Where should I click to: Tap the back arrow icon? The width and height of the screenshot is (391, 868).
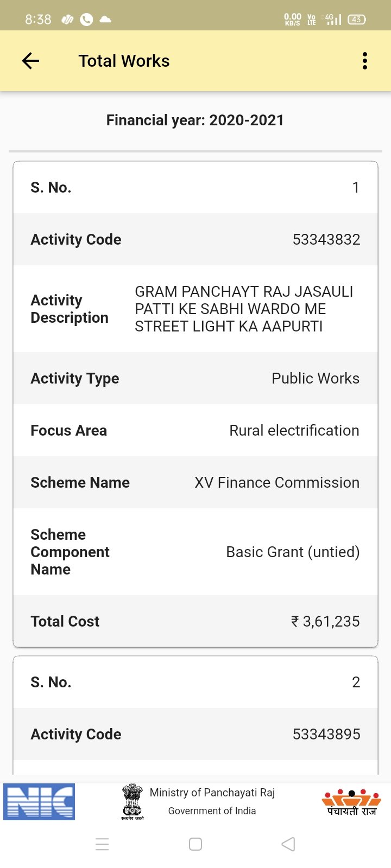(x=31, y=61)
